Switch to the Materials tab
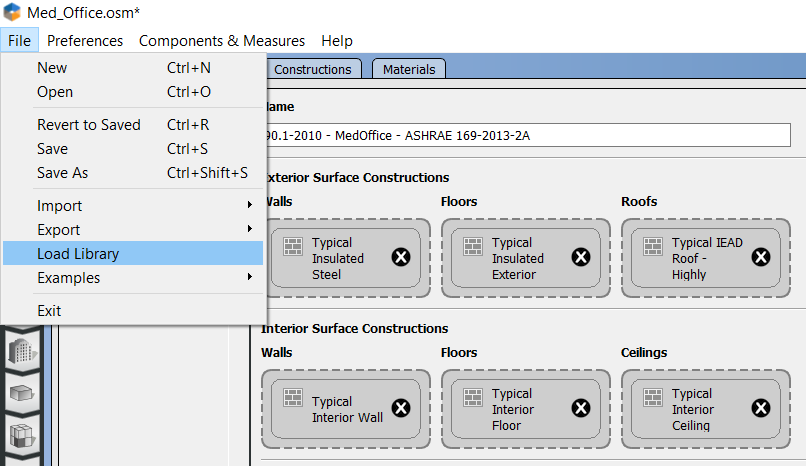Image resolution: width=806 pixels, height=466 pixels. [409, 69]
